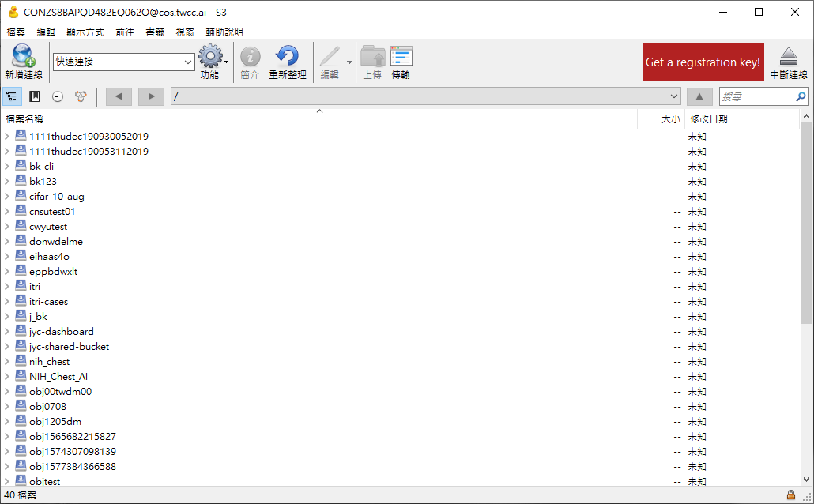Select the cwyutest bucket name

48,226
